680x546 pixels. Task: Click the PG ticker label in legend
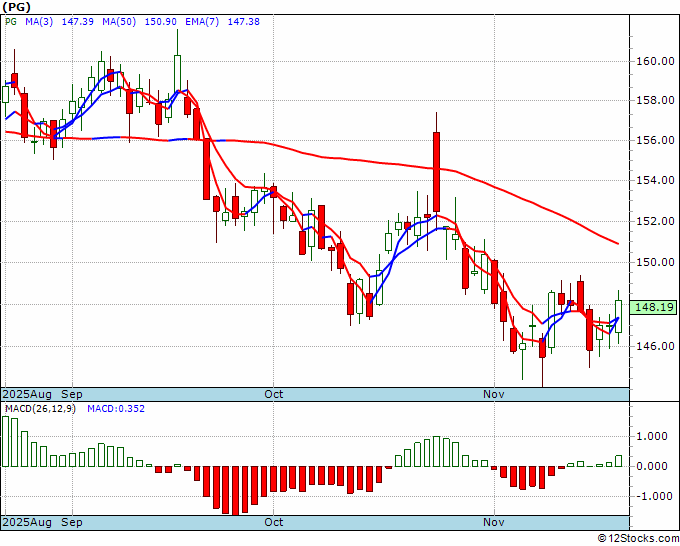[11, 22]
